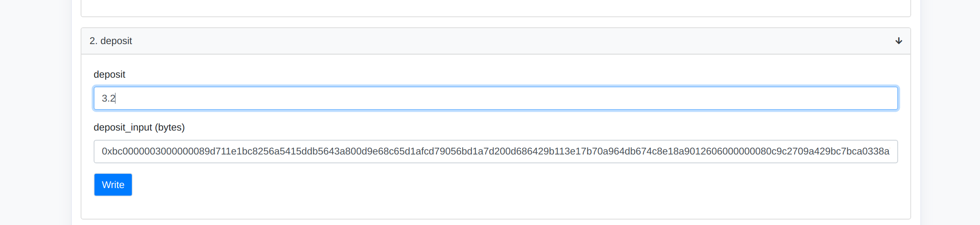The height and width of the screenshot is (225, 980).
Task: Toggle the deposit panel header bar
Action: pyautogui.click(x=495, y=41)
